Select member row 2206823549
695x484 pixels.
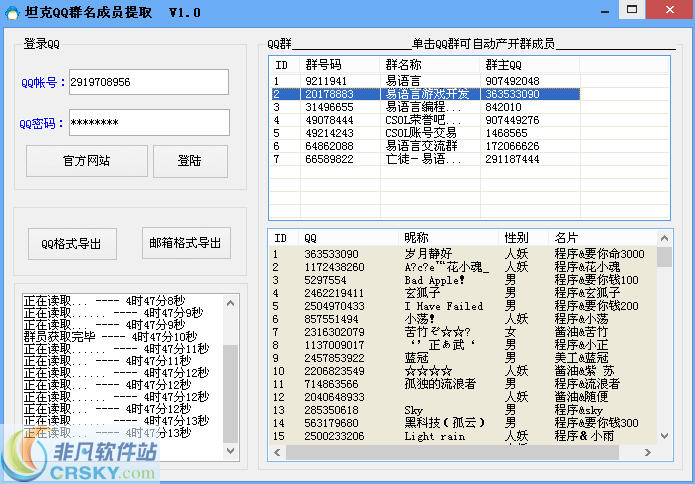463,371
